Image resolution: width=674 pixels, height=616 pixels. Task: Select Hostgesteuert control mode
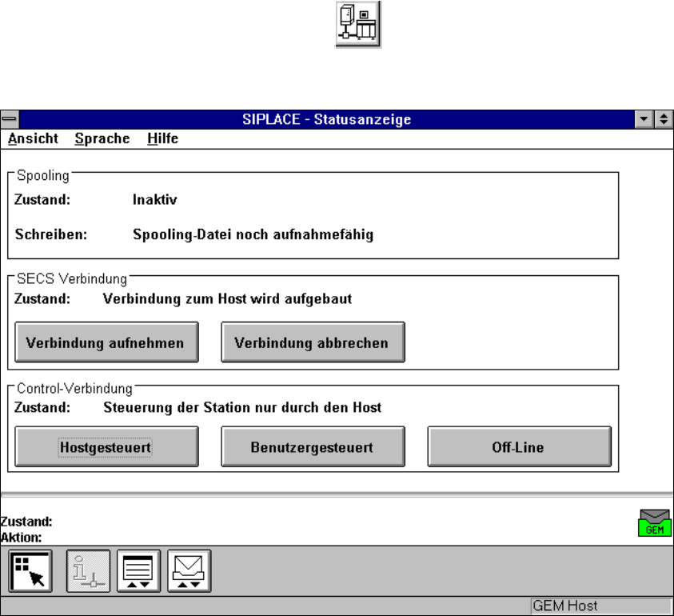tap(106, 447)
